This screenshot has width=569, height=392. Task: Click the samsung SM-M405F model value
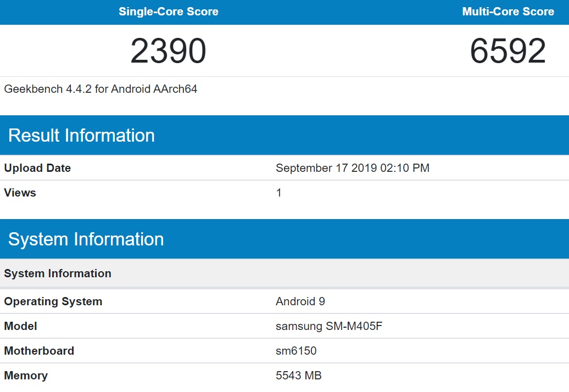click(x=330, y=326)
